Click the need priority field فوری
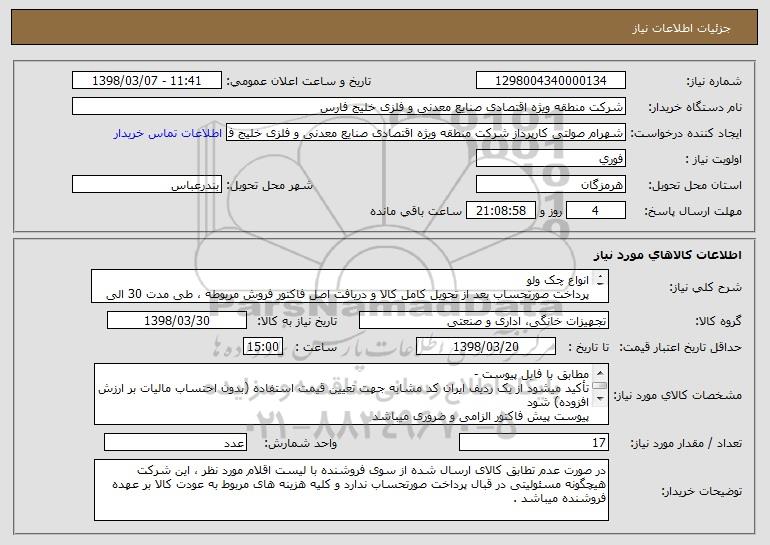Screen dimensions: 770x545 pyautogui.click(x=550, y=159)
